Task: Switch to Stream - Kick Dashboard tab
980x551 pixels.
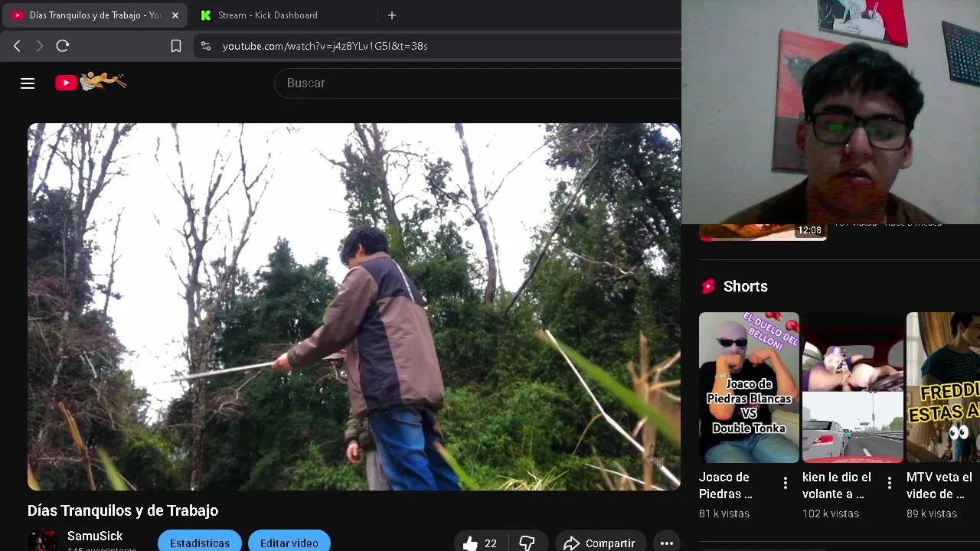Action: tap(283, 15)
